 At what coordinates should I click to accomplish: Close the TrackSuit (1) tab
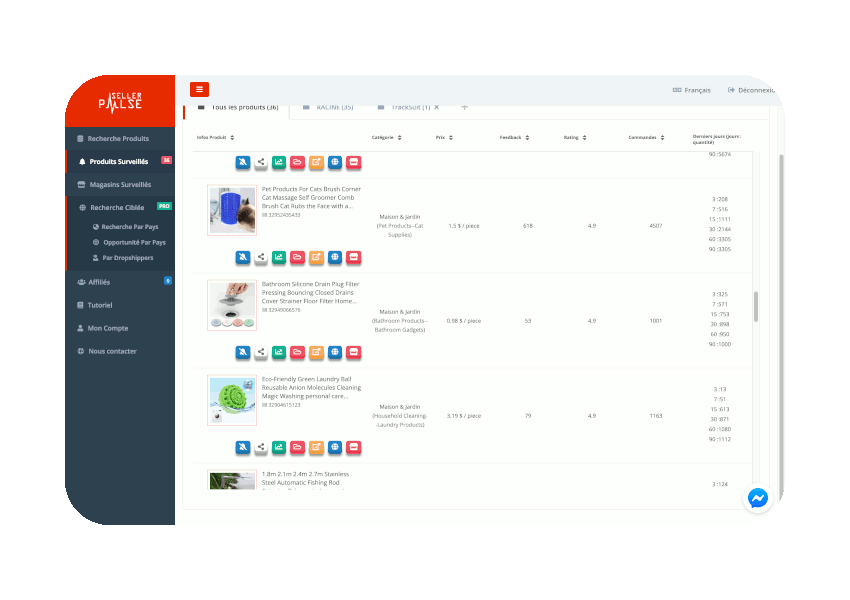(x=436, y=107)
